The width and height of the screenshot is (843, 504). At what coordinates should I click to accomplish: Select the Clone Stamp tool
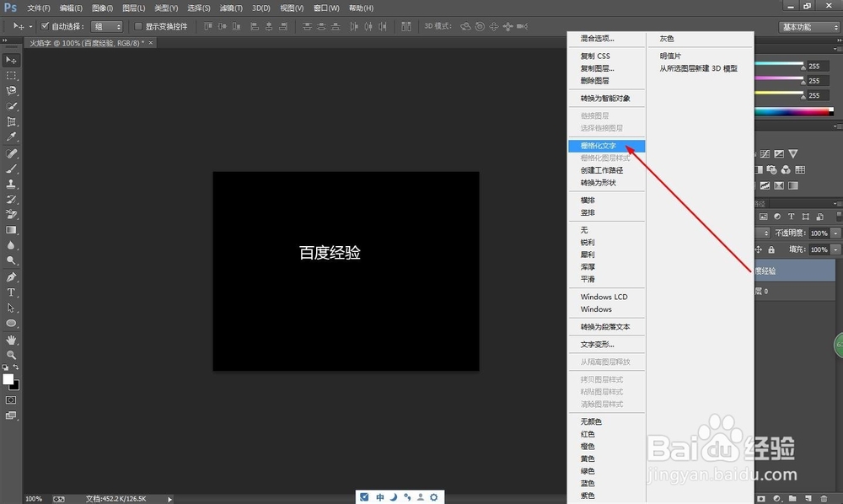click(11, 184)
